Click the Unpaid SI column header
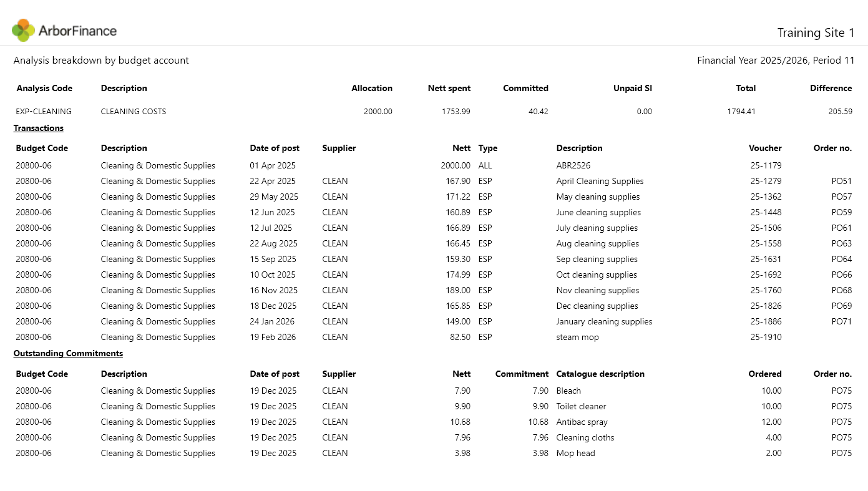868x491 pixels. pos(633,88)
